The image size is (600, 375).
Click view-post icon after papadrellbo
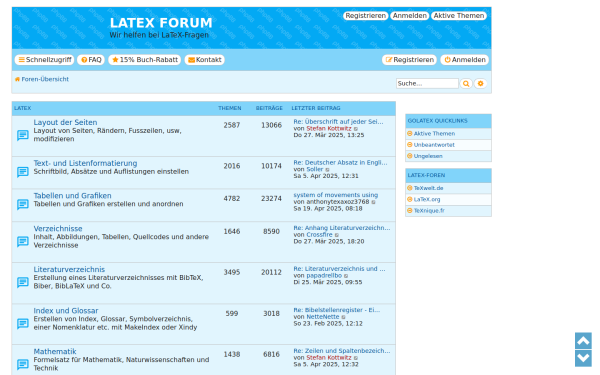[x=346, y=276]
